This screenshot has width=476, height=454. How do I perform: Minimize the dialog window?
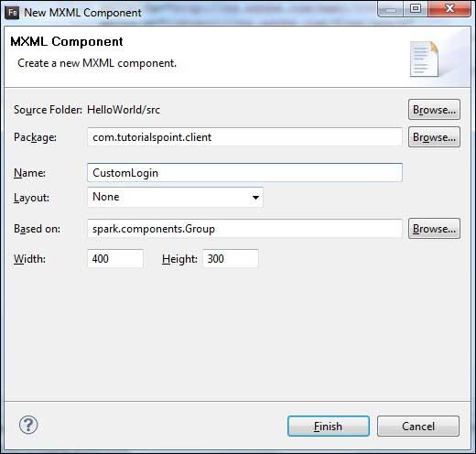[x=391, y=8]
